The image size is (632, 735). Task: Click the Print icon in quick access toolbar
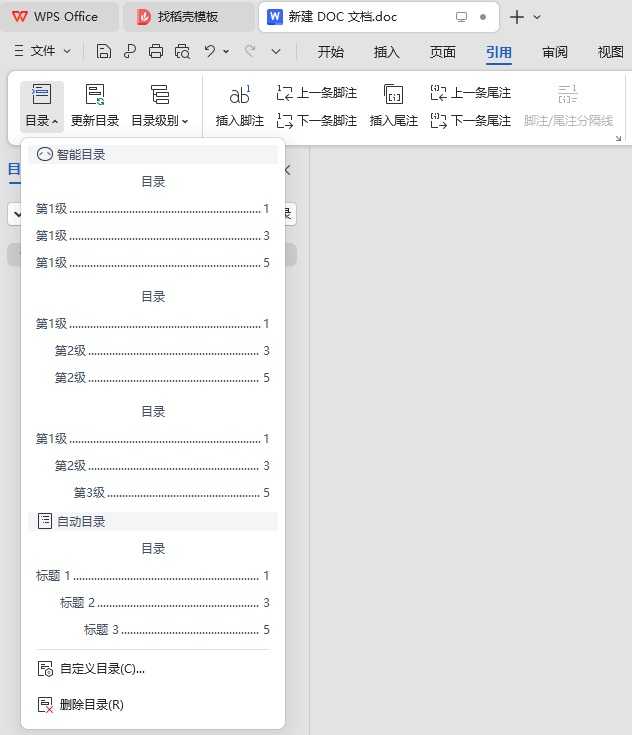pos(156,51)
